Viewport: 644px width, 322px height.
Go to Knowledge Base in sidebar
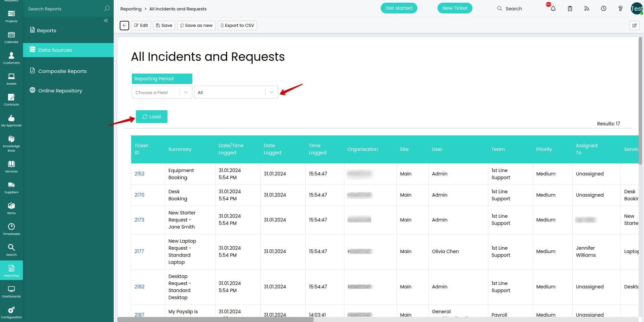click(11, 143)
